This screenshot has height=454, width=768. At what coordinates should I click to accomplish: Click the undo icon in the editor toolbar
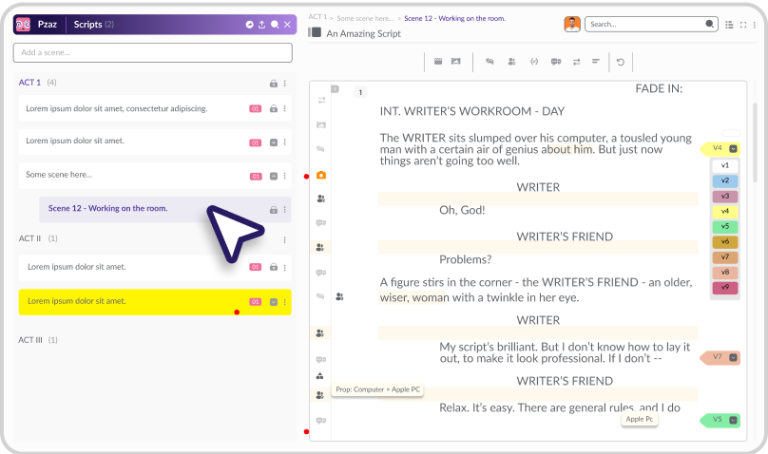tap(620, 62)
